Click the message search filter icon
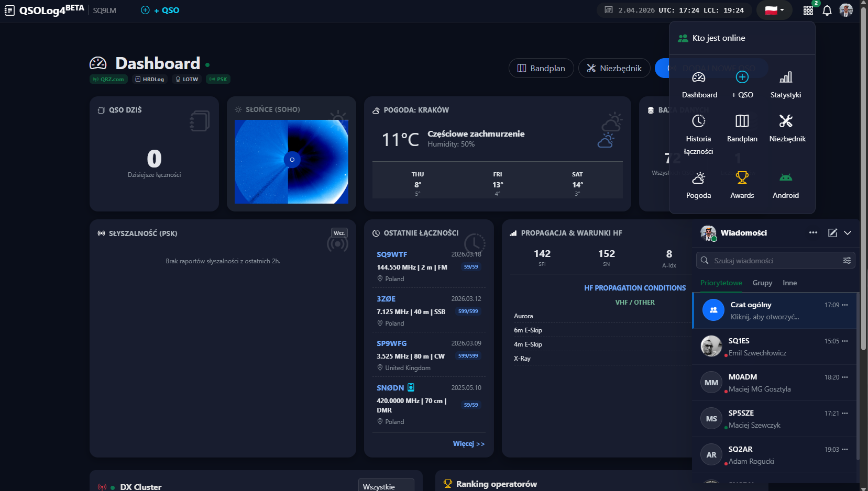The image size is (868, 491). tap(848, 260)
